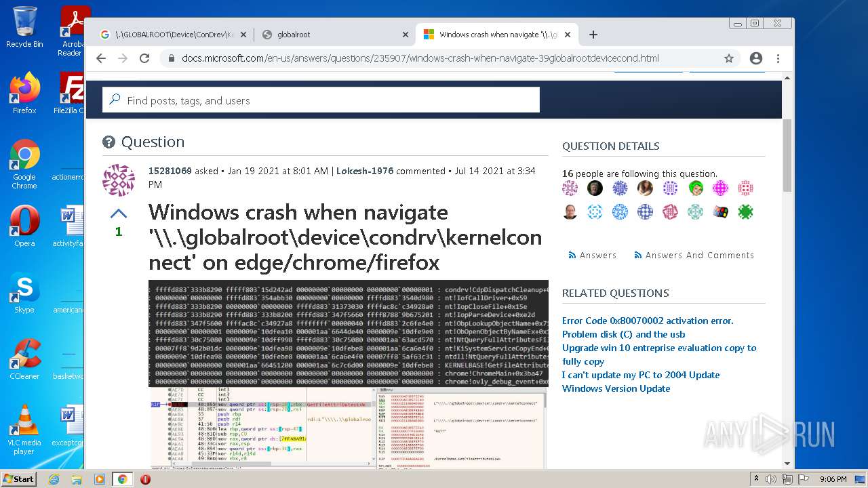Subscribe to the Answers feed
Screen dimensions: 868x488
(x=592, y=255)
